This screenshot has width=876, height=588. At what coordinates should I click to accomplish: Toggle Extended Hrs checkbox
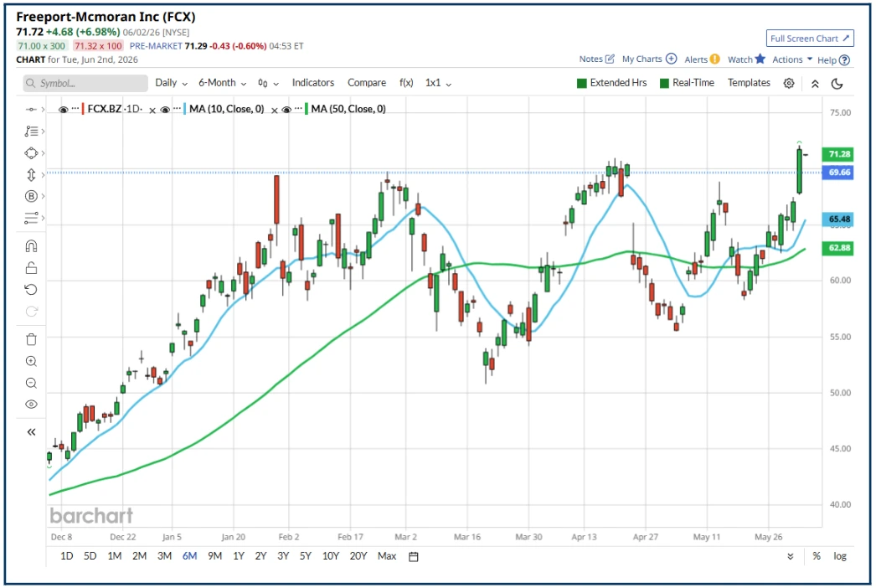pyautogui.click(x=581, y=83)
